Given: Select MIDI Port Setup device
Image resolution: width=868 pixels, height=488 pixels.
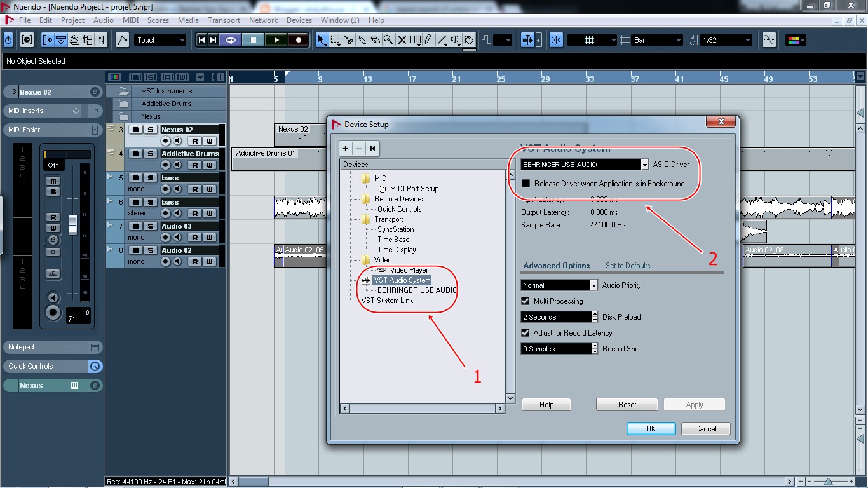Looking at the screenshot, I should point(414,189).
